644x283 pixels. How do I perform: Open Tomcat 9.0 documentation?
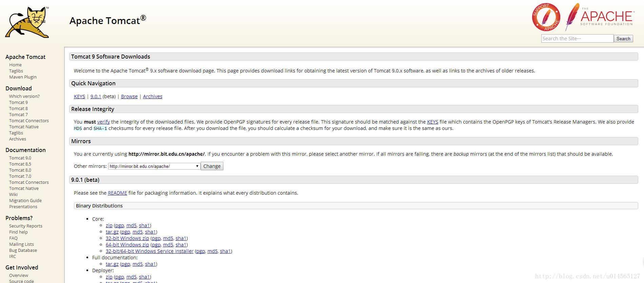[x=20, y=158]
